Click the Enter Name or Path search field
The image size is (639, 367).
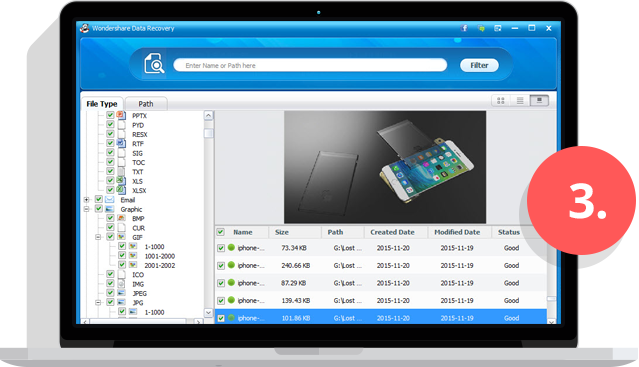[310, 65]
